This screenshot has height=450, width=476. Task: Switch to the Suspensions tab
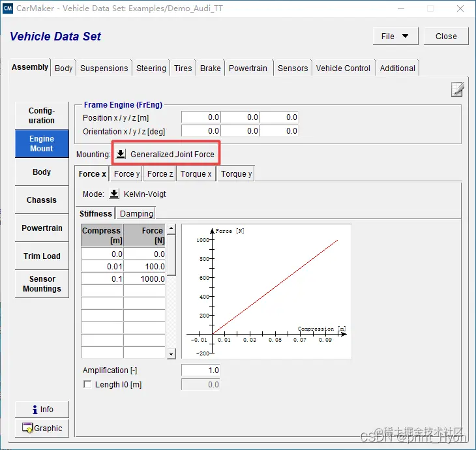click(104, 68)
